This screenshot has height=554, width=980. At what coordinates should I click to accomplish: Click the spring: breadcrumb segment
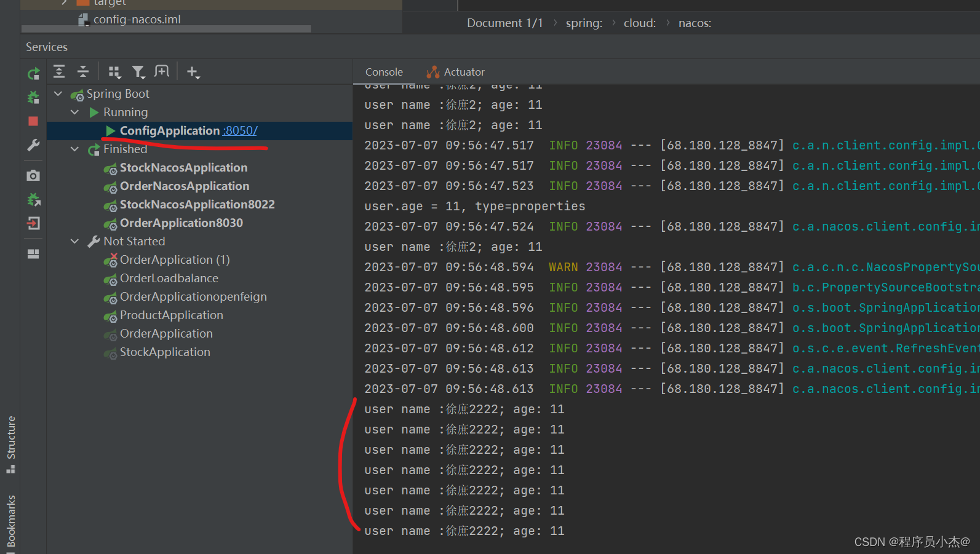coord(584,23)
